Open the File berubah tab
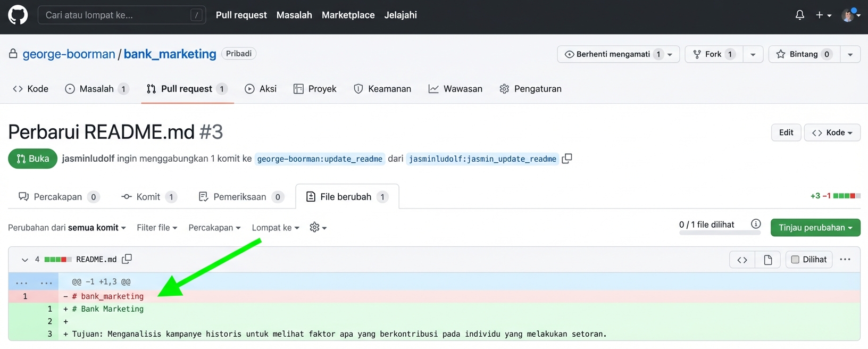868x349 pixels. click(x=347, y=197)
